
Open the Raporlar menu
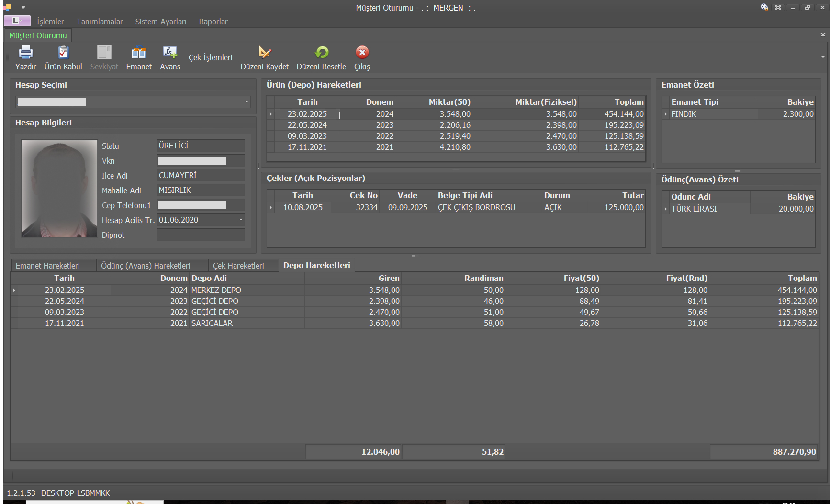click(x=213, y=22)
